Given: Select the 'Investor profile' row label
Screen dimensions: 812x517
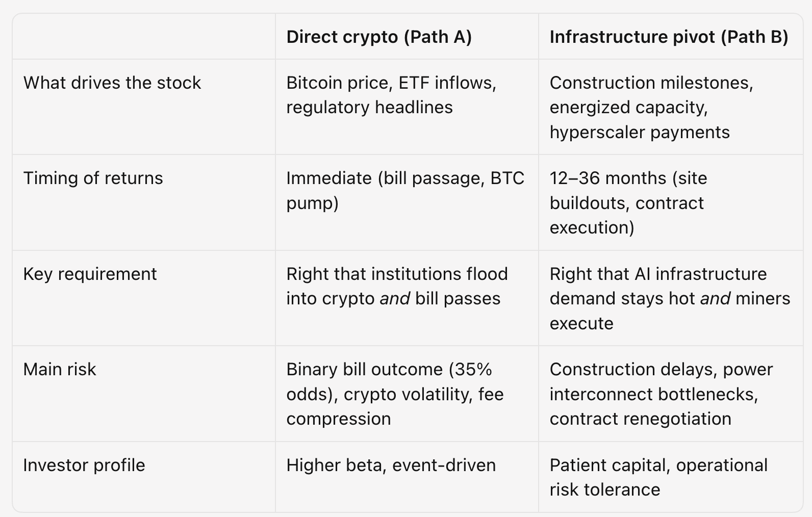Looking at the screenshot, I should pos(84,465).
